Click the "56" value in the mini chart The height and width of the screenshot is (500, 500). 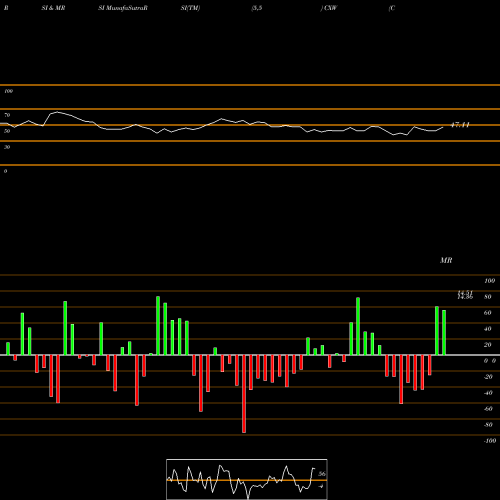tap(322, 474)
